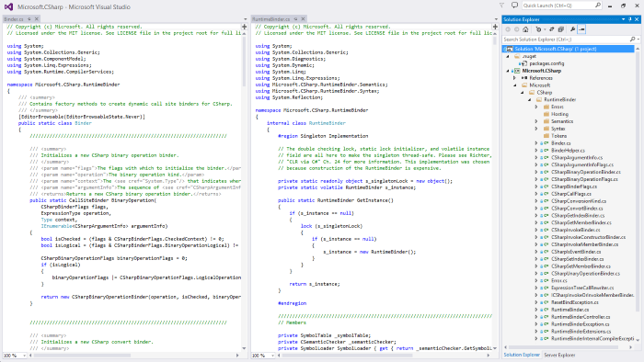Expand the Syntax folder
644x362 pixels.
coord(536,129)
